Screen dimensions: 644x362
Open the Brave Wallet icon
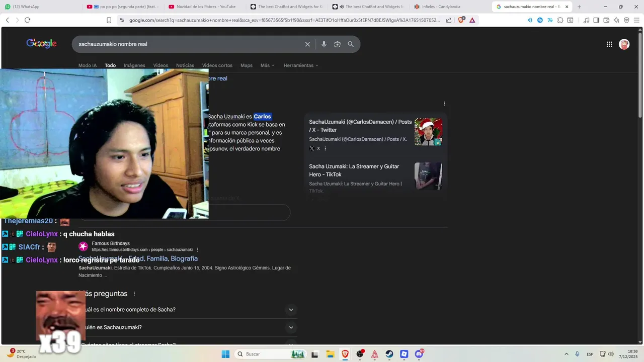[x=606, y=20]
